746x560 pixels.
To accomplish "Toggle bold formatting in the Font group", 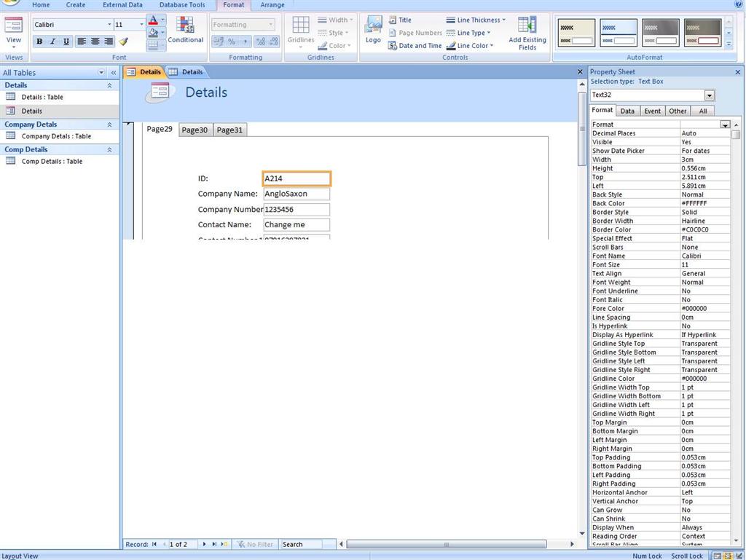I will pyautogui.click(x=39, y=42).
